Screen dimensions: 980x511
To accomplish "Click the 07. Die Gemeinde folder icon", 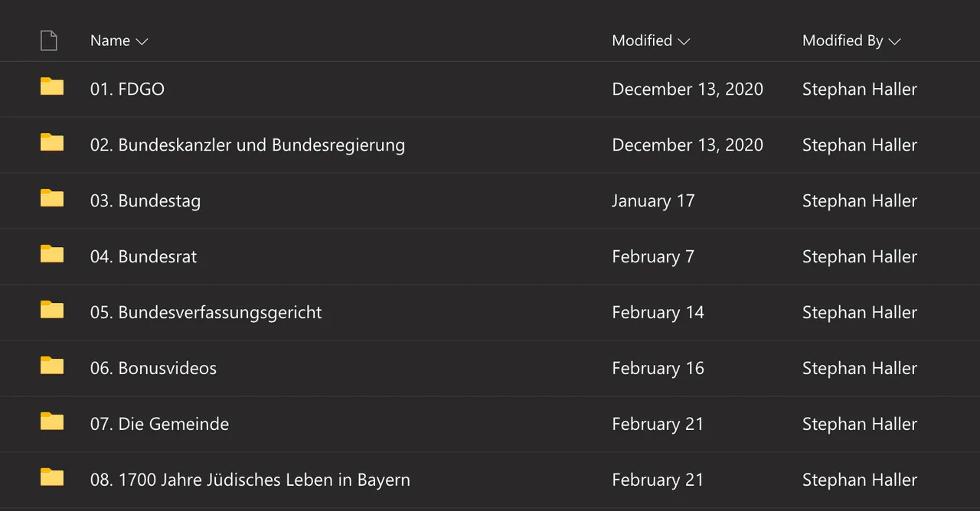I will click(x=52, y=421).
